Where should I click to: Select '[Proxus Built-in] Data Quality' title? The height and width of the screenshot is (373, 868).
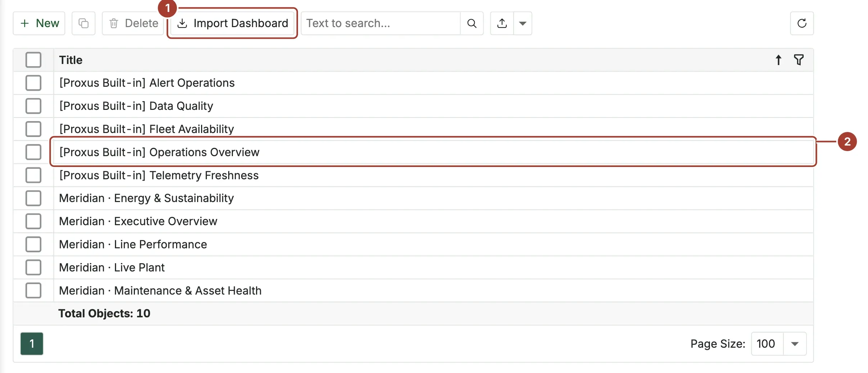[x=136, y=106]
